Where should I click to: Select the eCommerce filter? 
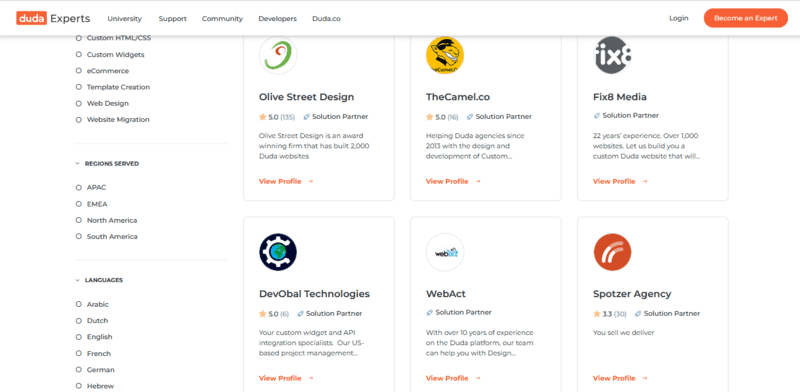(102, 71)
